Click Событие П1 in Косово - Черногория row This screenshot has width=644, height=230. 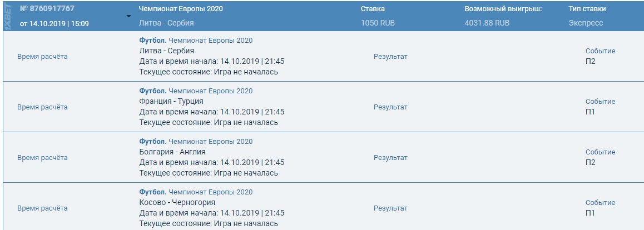tap(591, 213)
